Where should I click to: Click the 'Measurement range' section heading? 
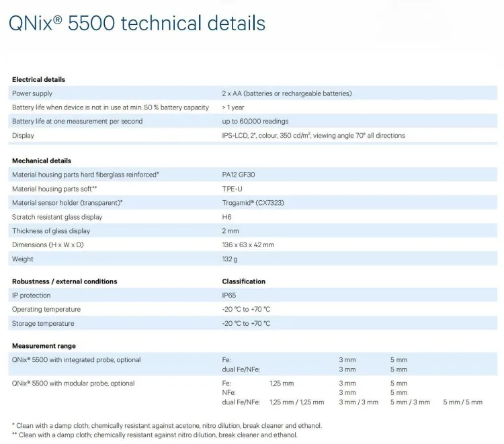point(44,346)
